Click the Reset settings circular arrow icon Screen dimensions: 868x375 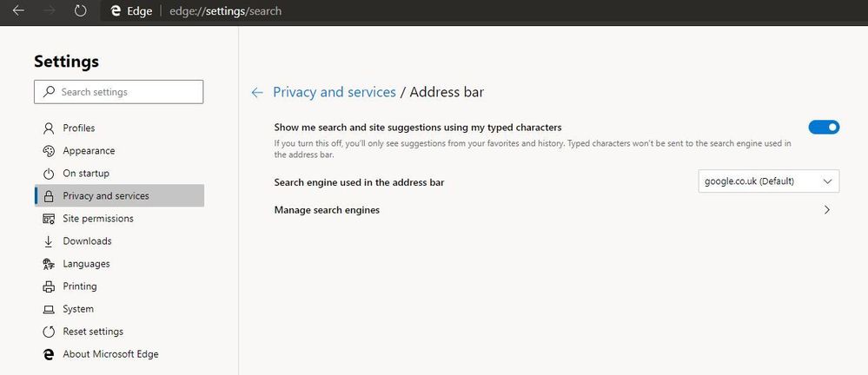(x=49, y=332)
